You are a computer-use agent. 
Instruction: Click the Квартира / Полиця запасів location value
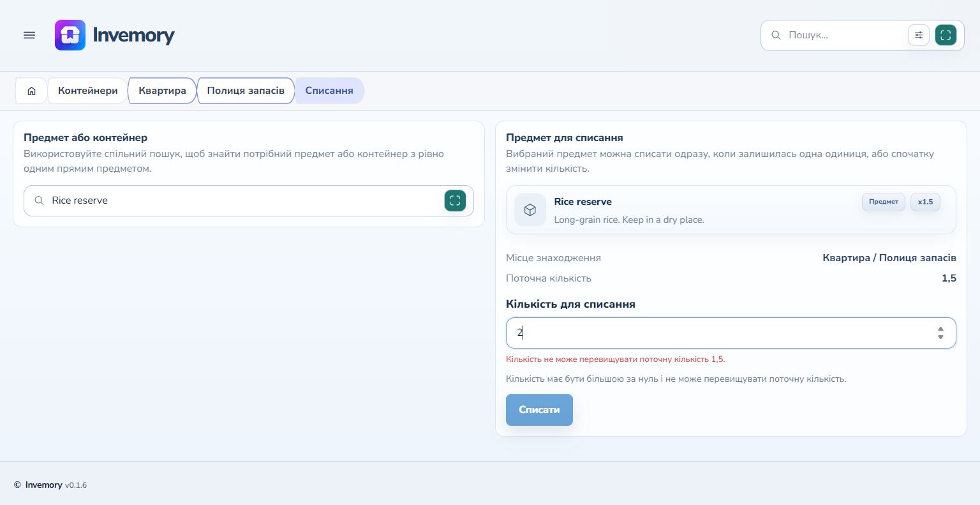(889, 258)
